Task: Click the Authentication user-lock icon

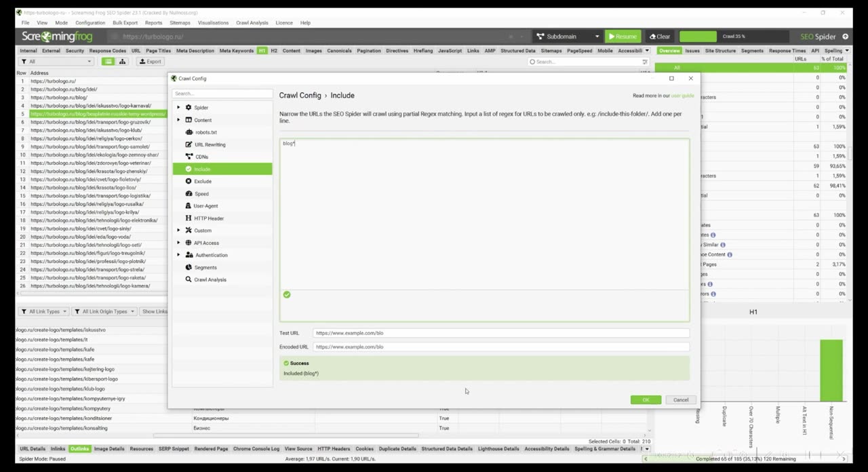Action: [x=189, y=255]
